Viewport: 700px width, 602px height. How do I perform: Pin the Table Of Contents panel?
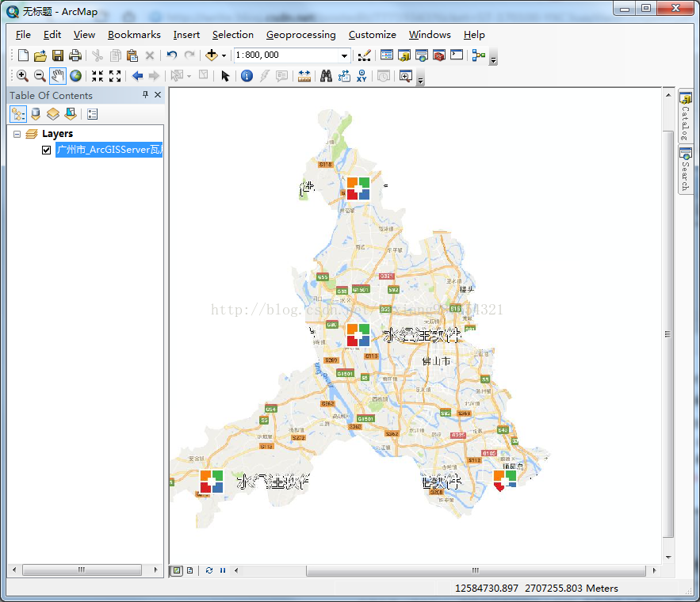[145, 94]
